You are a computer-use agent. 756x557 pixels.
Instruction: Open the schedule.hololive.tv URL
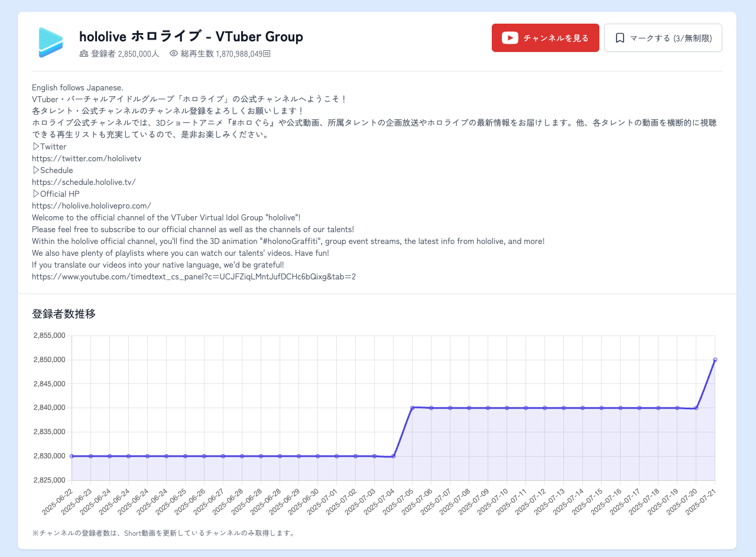point(84,182)
